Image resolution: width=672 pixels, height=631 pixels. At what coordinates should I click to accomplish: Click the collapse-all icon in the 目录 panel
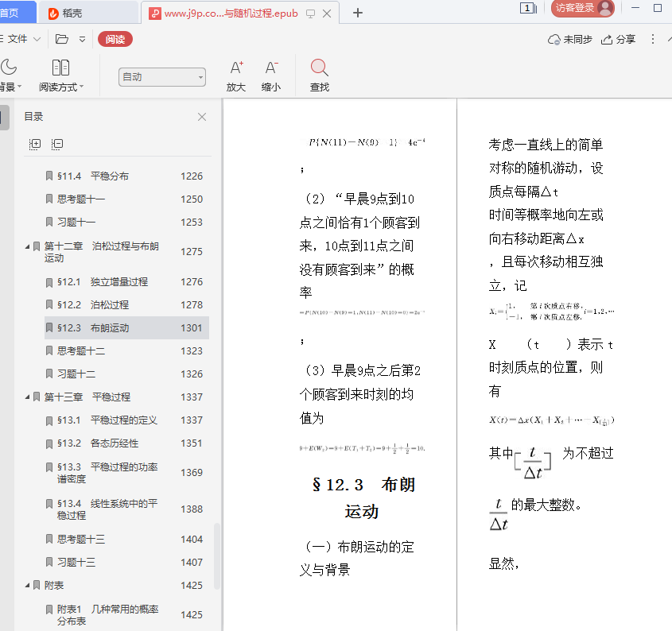(57, 144)
